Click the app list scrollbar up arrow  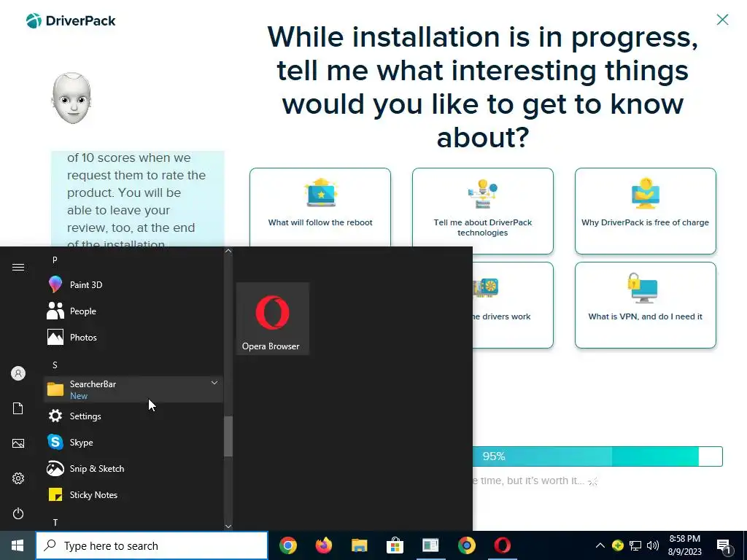(228, 251)
